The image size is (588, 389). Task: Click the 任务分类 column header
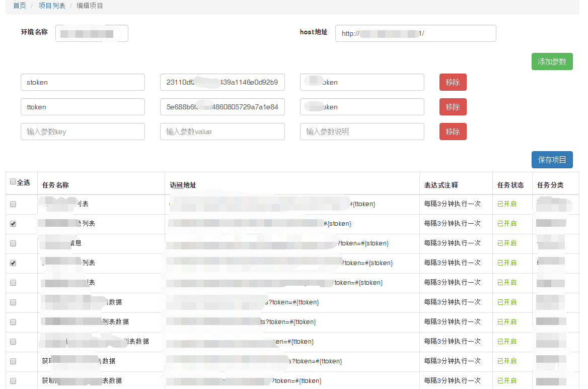[550, 185]
